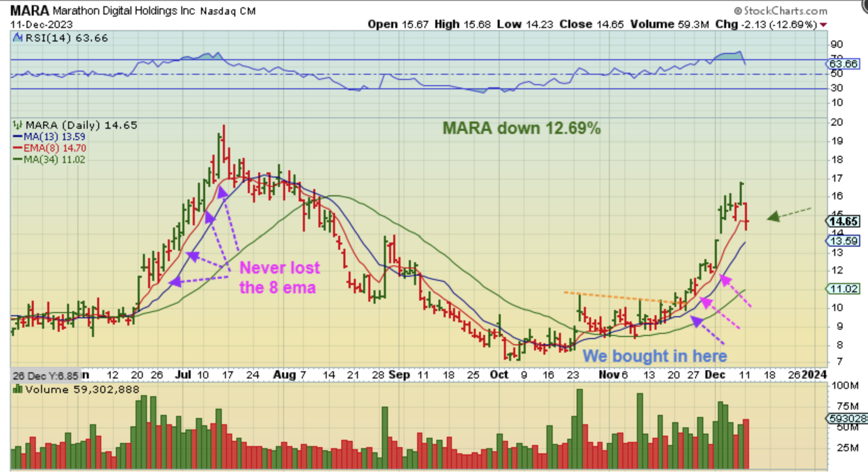Click the 63.66 RSI value tag on axis
The height and width of the screenshot is (472, 868).
tap(843, 64)
